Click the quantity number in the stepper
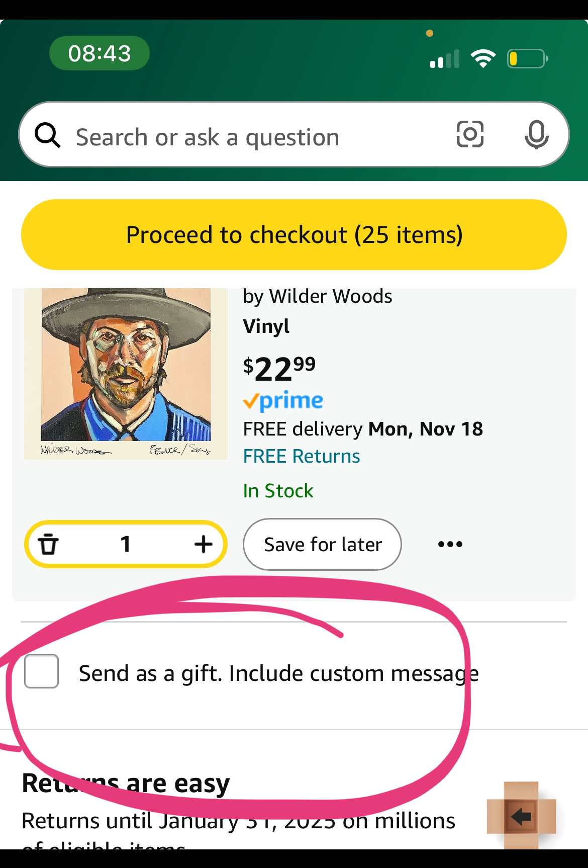 (126, 544)
